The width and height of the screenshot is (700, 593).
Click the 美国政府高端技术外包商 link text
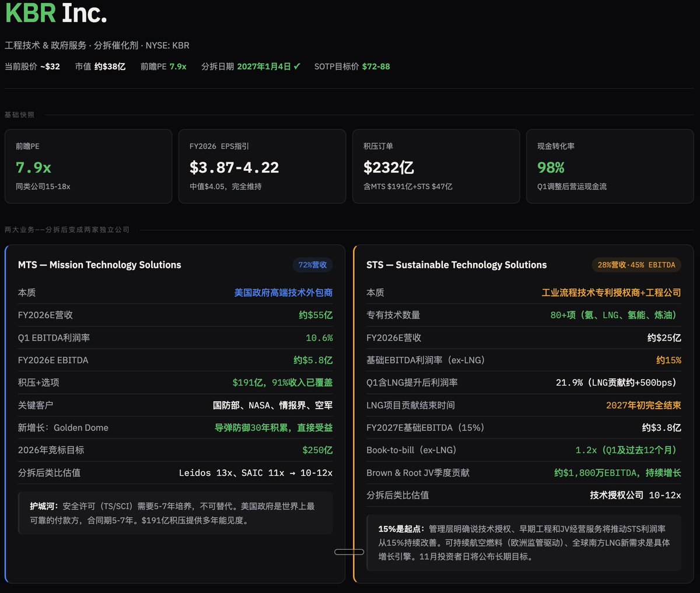tap(283, 293)
